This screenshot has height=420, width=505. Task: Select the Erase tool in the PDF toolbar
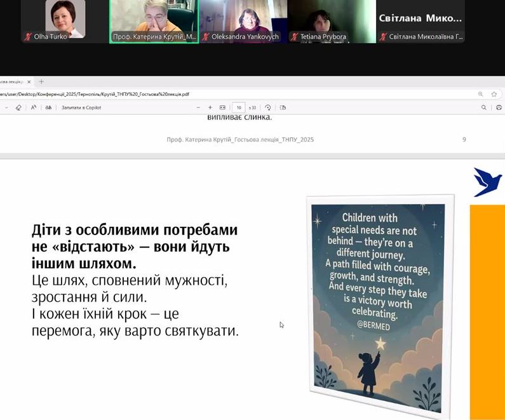tap(18, 107)
